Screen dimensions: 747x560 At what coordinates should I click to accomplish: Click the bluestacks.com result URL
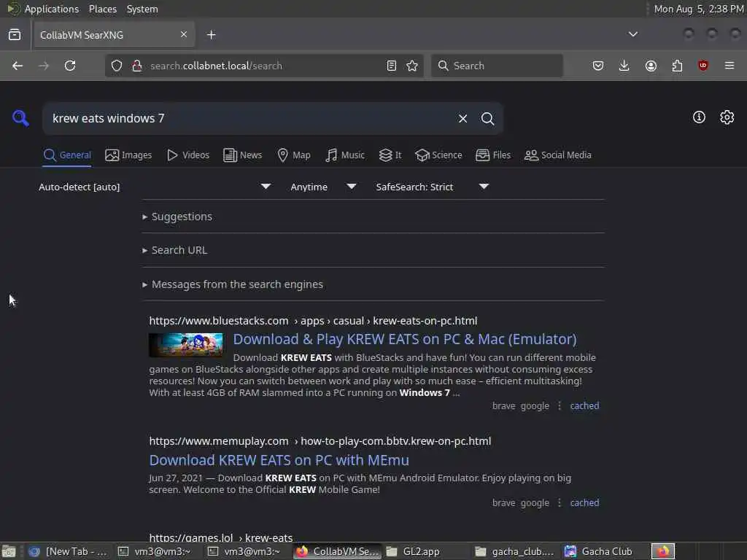[313, 321]
